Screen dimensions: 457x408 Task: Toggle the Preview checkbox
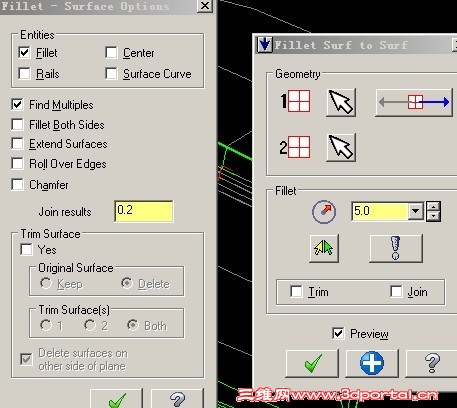click(338, 333)
